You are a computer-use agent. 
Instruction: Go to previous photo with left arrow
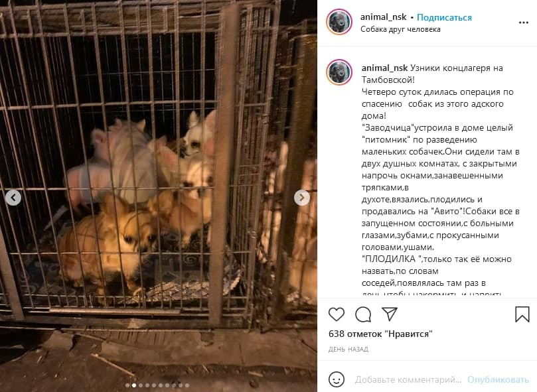(x=13, y=198)
